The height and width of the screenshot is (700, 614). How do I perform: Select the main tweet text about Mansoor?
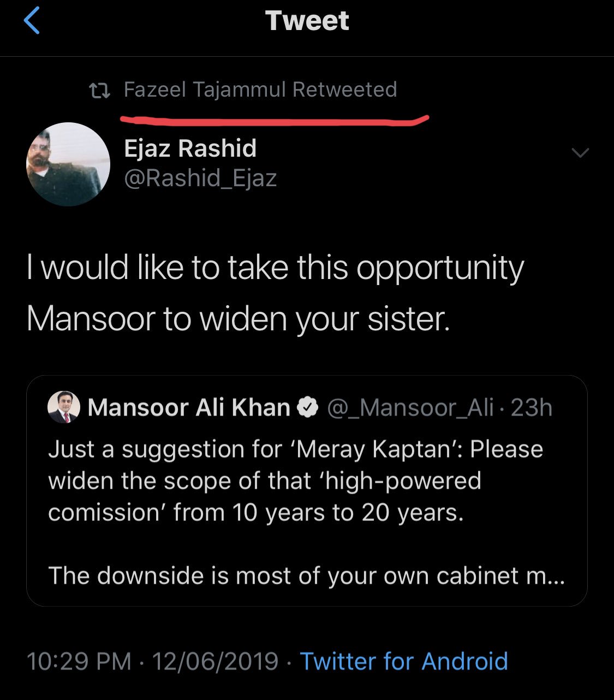[x=275, y=293]
